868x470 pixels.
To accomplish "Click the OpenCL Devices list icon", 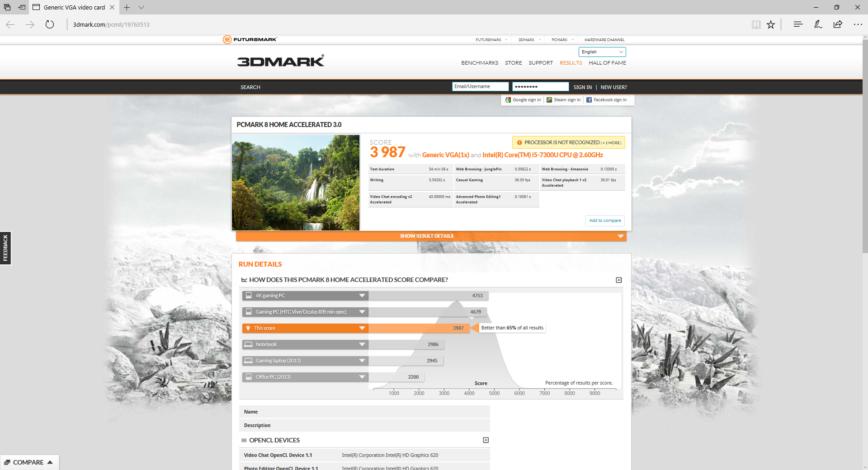I will 244,440.
